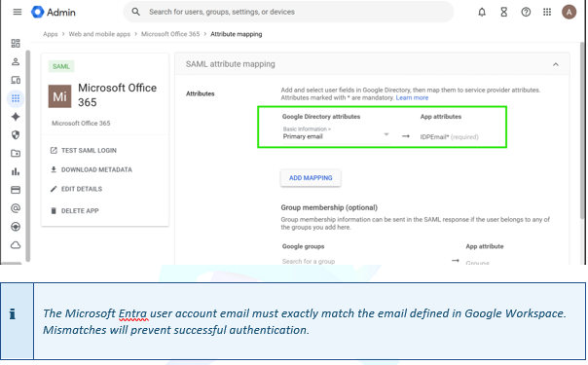Click DOWNLOAD METADATA
Screen dimensions: 588x365
point(92,169)
